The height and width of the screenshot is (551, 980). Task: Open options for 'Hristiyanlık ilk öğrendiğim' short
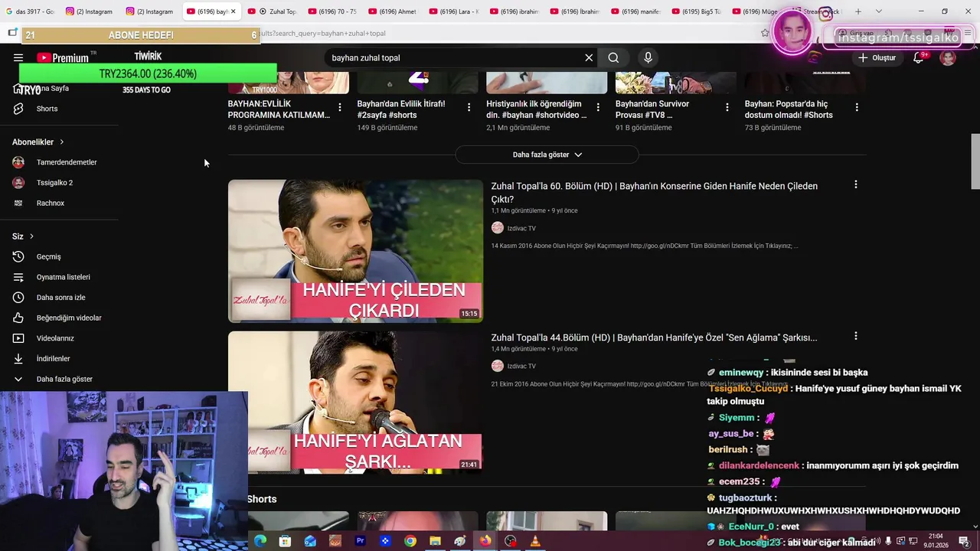click(x=598, y=107)
